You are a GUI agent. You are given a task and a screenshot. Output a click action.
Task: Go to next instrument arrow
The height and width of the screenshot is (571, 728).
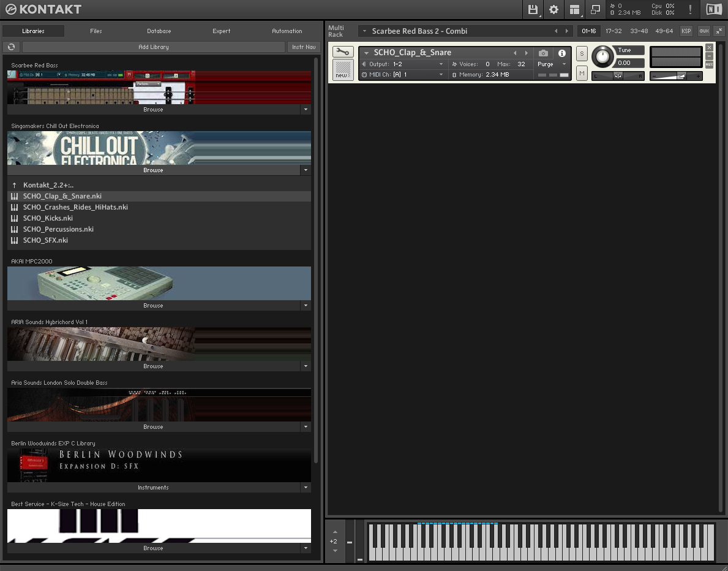point(526,53)
